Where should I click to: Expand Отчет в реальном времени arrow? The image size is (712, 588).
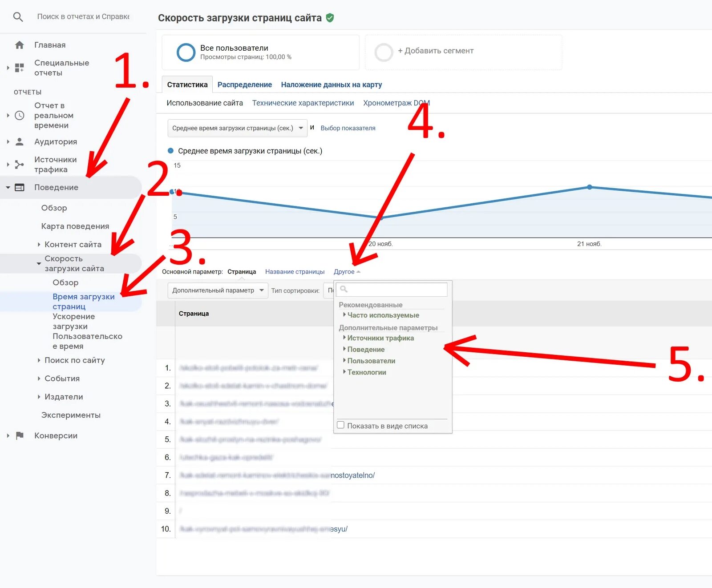[x=8, y=116]
